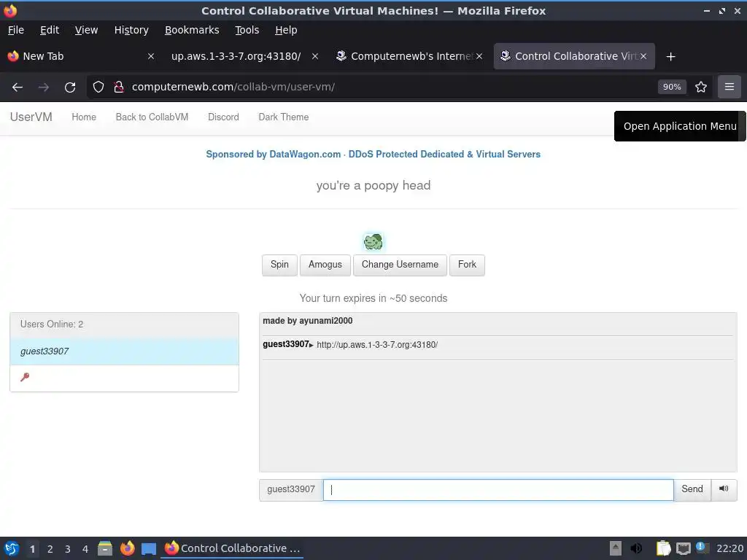Click the address bar URL
The height and width of the screenshot is (560, 747).
[233, 87]
